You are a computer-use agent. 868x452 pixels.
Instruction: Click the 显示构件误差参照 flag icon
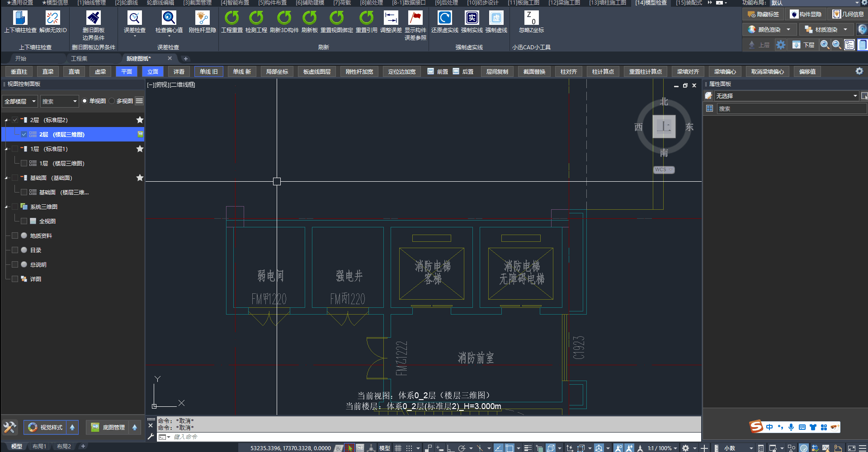pyautogui.click(x=415, y=18)
